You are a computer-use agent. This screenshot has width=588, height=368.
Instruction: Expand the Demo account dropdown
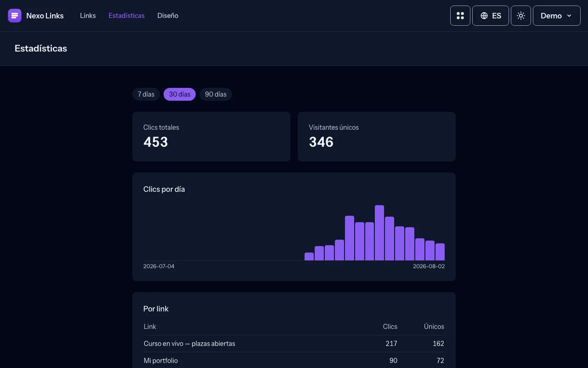point(557,16)
